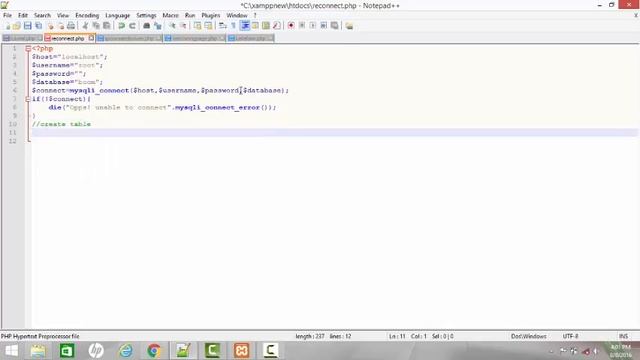The height and width of the screenshot is (360, 640).
Task: Click the Synchronize Horizontal Scrolling icon
Action: pyautogui.click(x=208, y=26)
